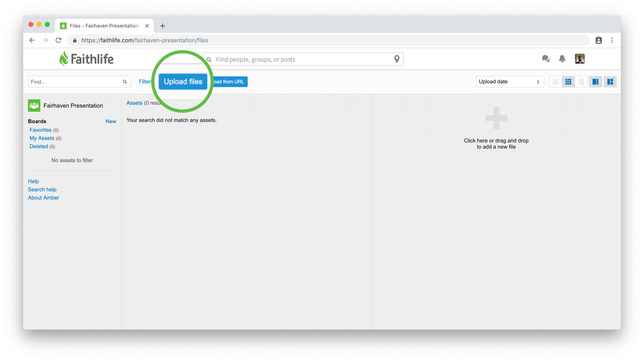Viewport: 644px width, 360px height.
Task: Click the magnifier in Find box
Action: click(125, 82)
